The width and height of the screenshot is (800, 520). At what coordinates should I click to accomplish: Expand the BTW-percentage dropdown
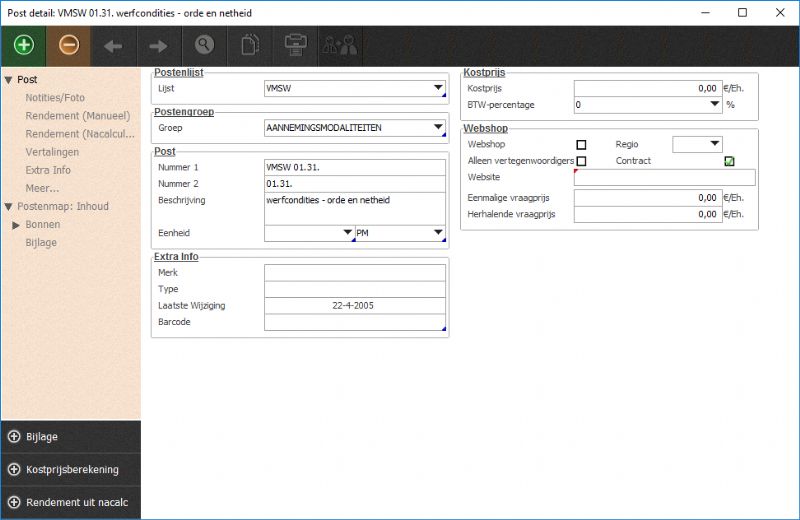tap(714, 104)
